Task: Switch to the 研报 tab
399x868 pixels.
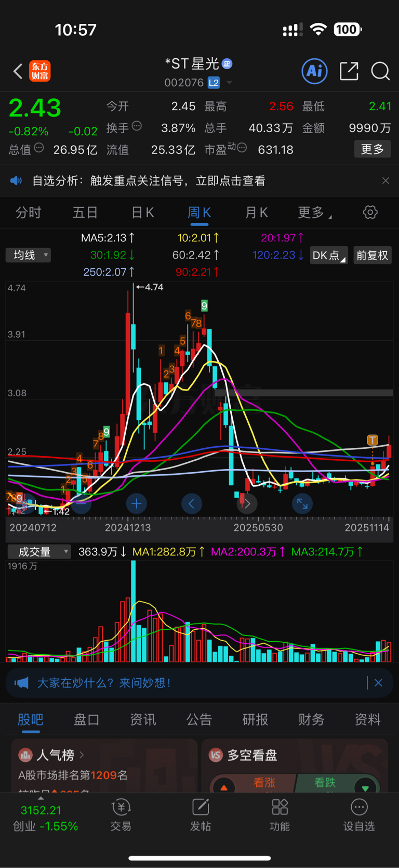Action: tap(255, 719)
